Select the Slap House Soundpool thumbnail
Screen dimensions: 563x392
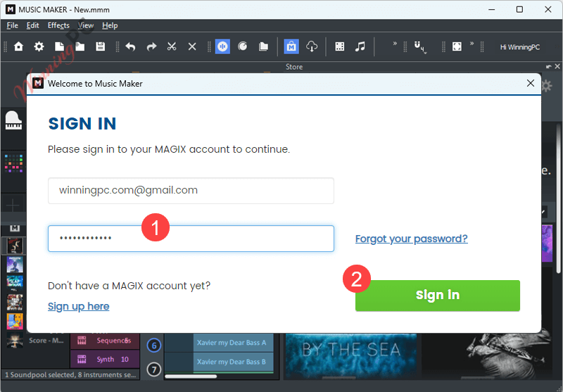click(x=15, y=283)
